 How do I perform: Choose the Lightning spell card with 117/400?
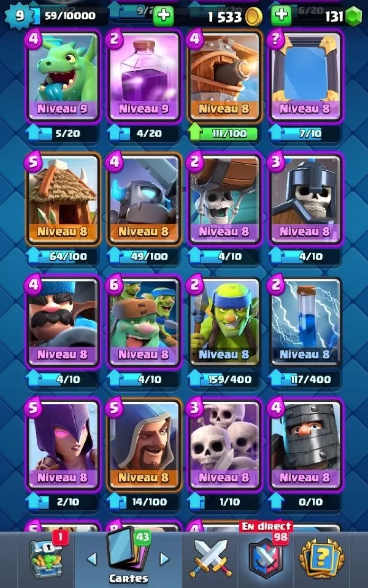pyautogui.click(x=305, y=323)
